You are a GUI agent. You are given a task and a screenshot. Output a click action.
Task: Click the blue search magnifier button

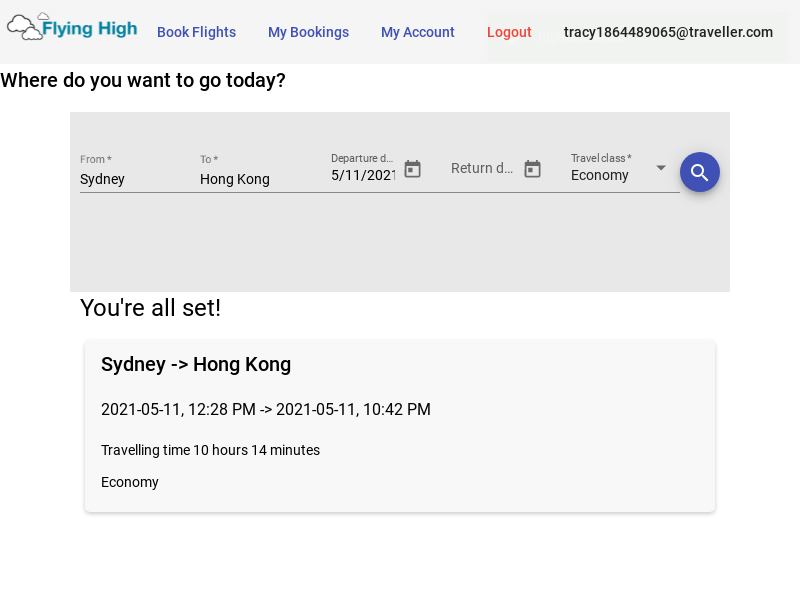tap(699, 172)
